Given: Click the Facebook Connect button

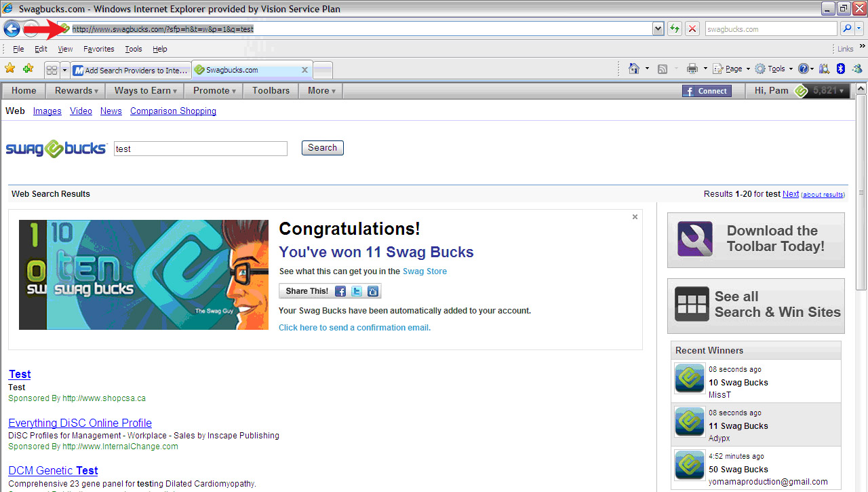Looking at the screenshot, I should pyautogui.click(x=707, y=91).
